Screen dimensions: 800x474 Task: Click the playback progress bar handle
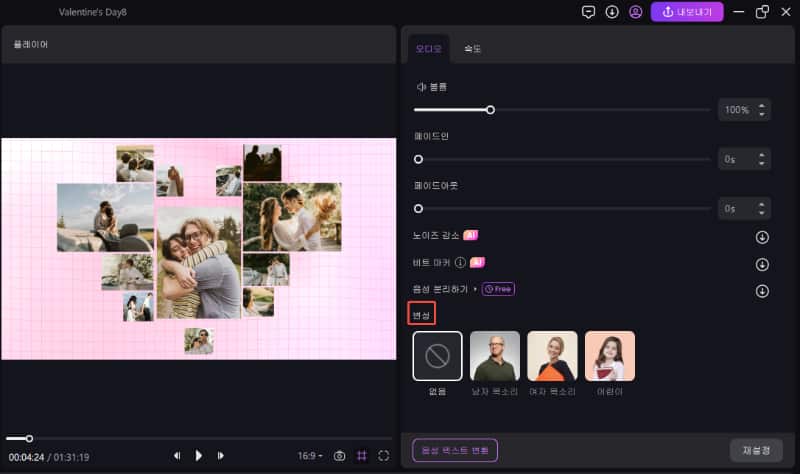29,438
